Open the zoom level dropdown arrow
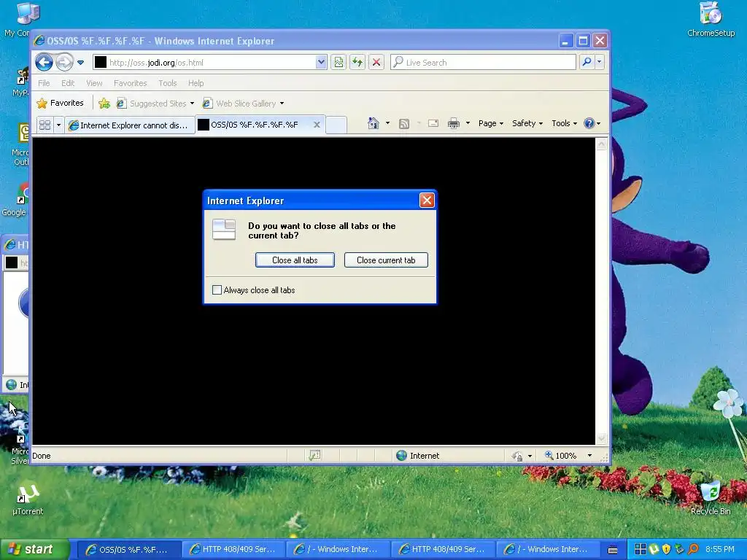 click(589, 456)
